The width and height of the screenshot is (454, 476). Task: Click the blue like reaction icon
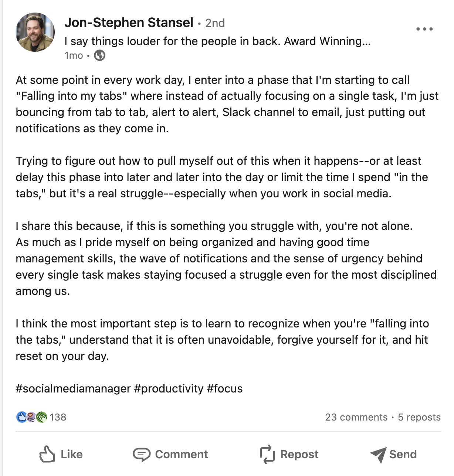pos(21,417)
